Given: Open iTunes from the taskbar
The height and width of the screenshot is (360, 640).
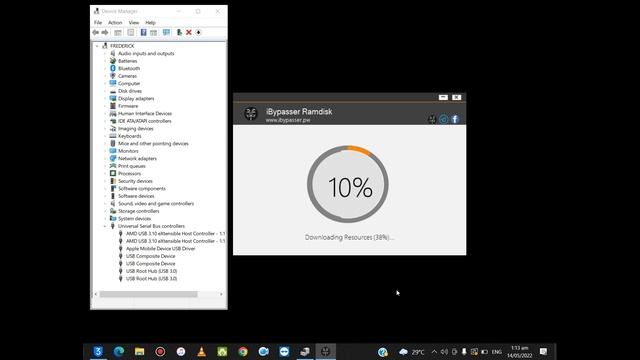Looking at the screenshot, I should click(181, 351).
